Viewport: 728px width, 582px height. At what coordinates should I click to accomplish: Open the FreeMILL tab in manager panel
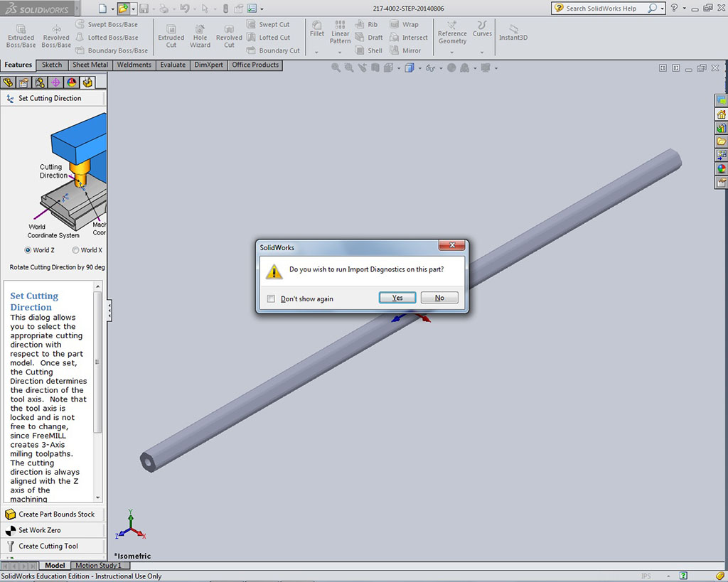(x=87, y=82)
